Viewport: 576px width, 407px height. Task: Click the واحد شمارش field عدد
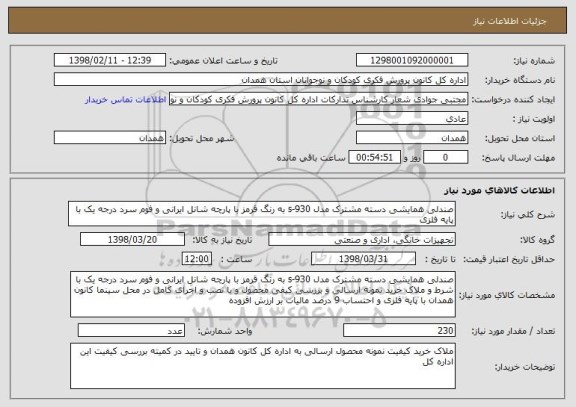131,330
